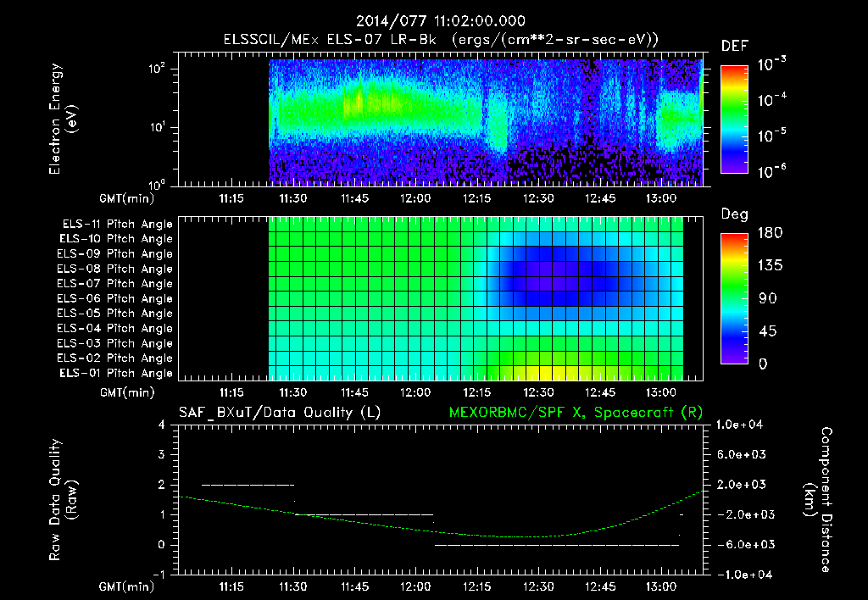Screen dimensions: 868x600
Task: Click the 'Component Distance (km)' axis label
Action: 818,500
